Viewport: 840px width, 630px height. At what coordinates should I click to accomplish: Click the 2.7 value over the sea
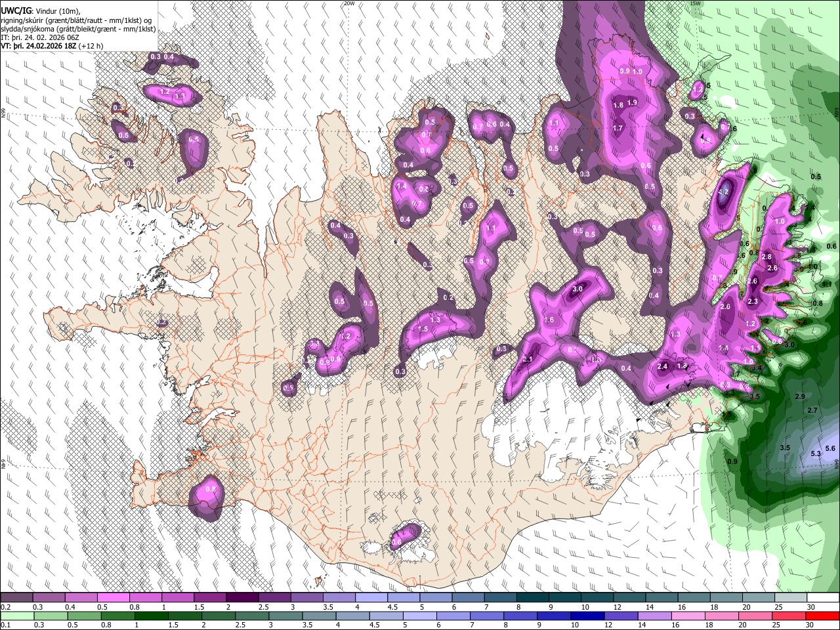click(x=812, y=410)
